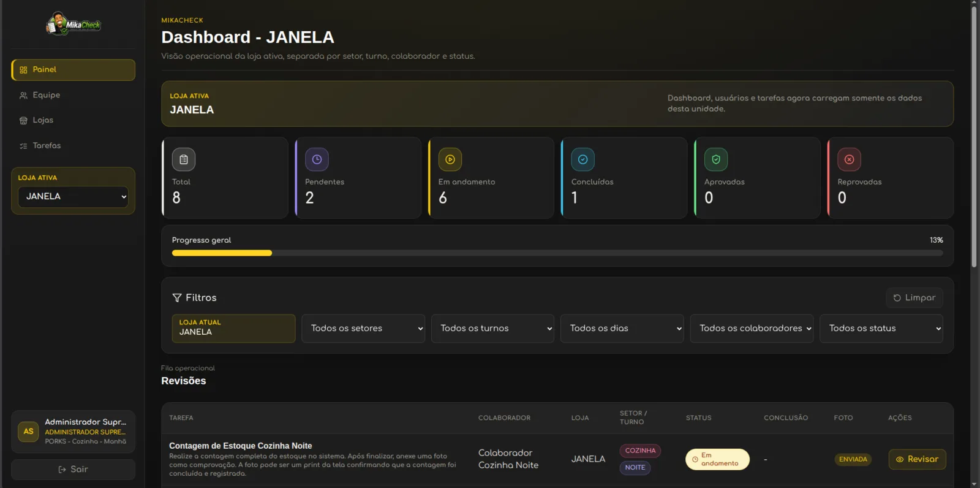Expand the Todos os status filter
Screen dimensions: 980x488
(x=881, y=329)
